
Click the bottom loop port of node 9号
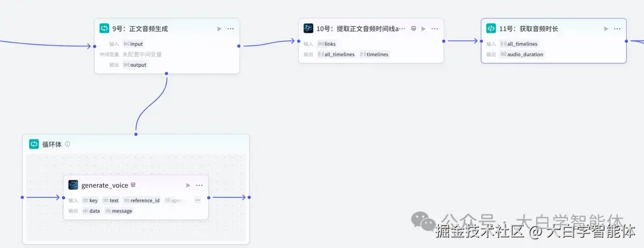[166, 73]
